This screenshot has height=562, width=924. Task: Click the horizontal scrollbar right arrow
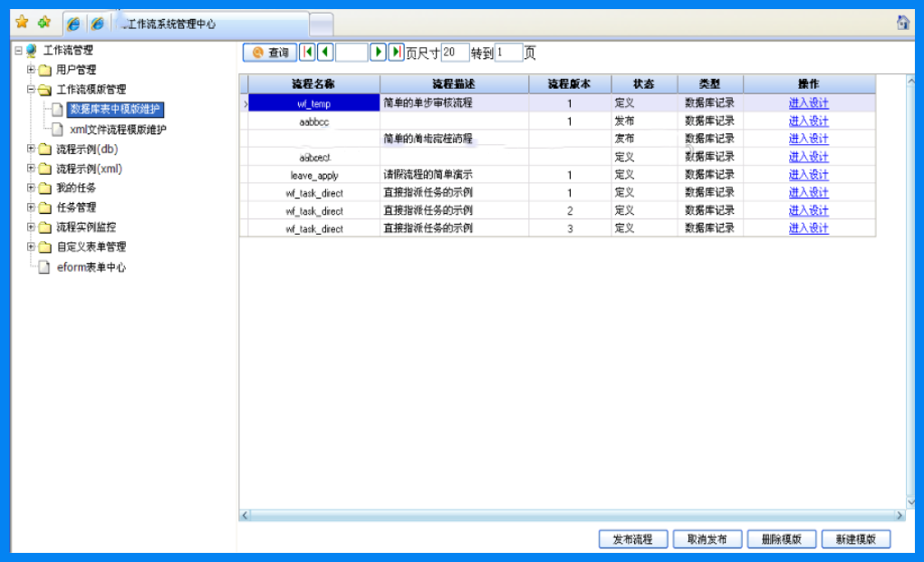900,516
